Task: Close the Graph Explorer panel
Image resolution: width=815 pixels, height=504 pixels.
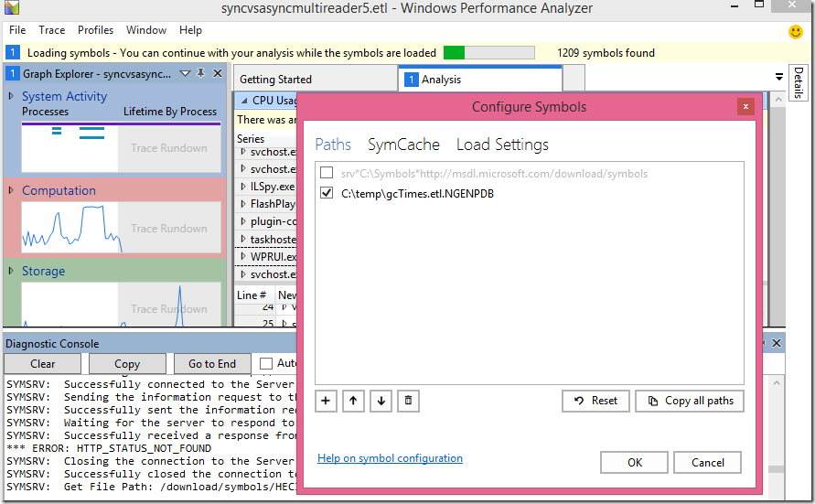Action: click(x=218, y=73)
